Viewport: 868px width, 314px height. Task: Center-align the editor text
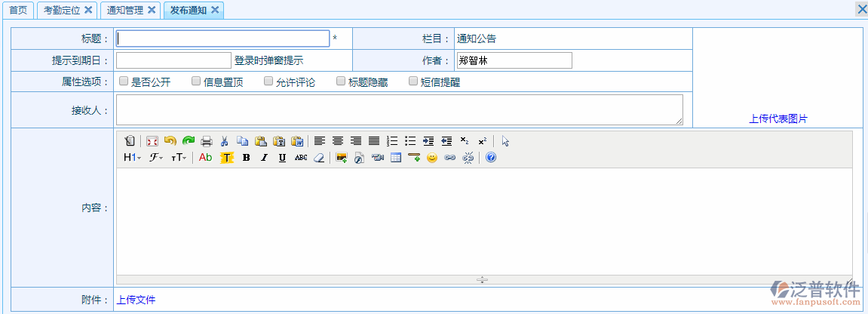point(338,141)
